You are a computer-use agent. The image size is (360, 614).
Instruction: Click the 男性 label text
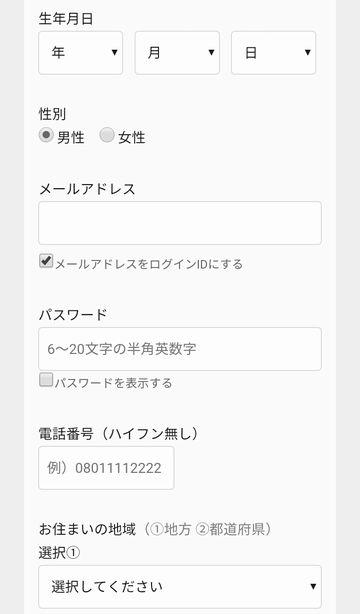coord(71,138)
